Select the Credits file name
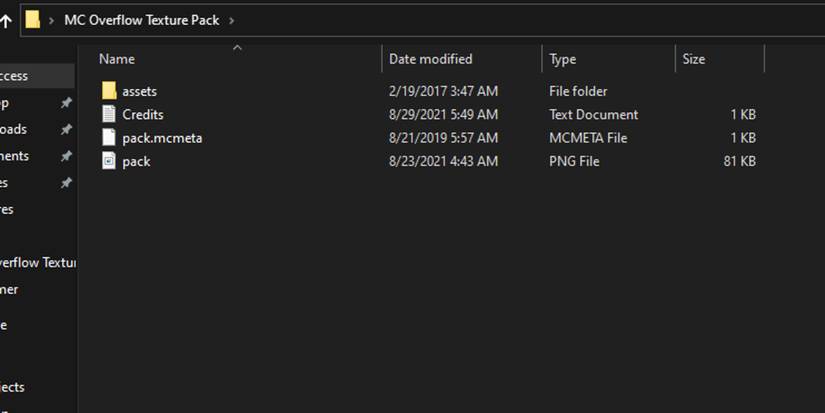Screen dimensions: 825x413 [143, 114]
